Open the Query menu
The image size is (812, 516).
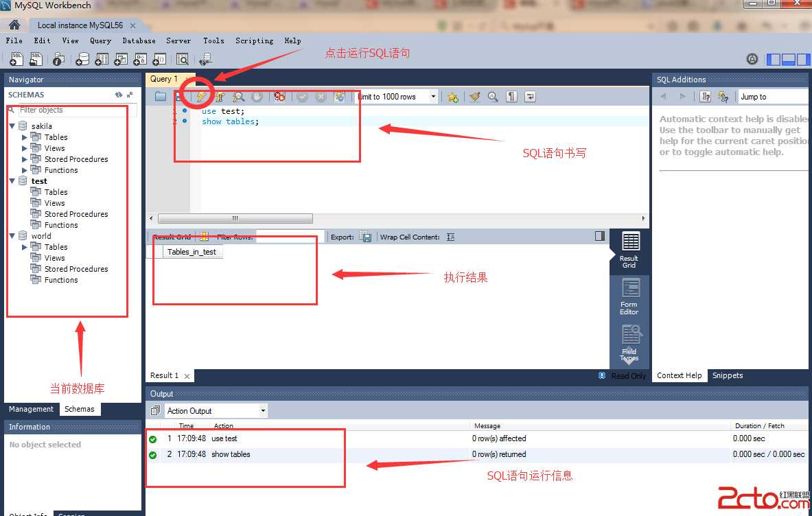(x=100, y=40)
